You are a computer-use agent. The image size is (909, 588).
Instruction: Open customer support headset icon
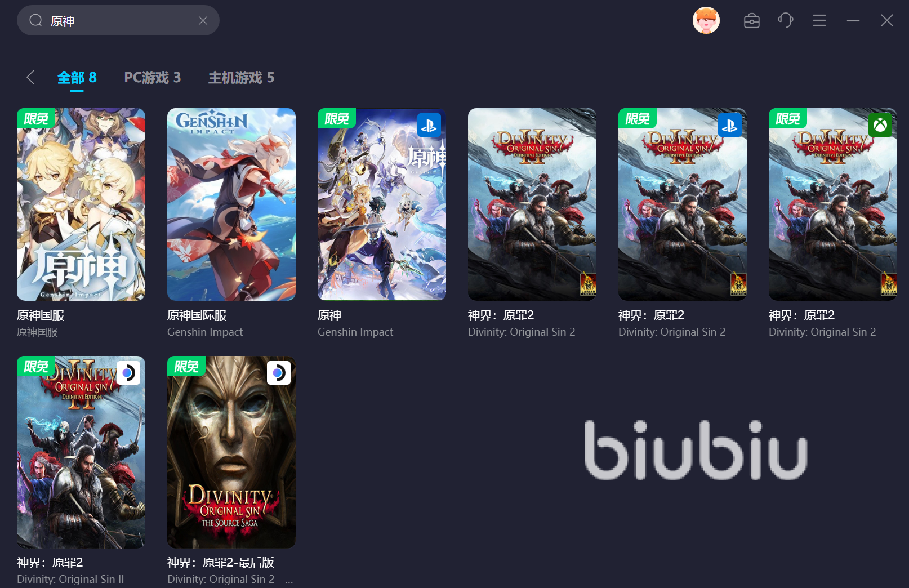[786, 21]
